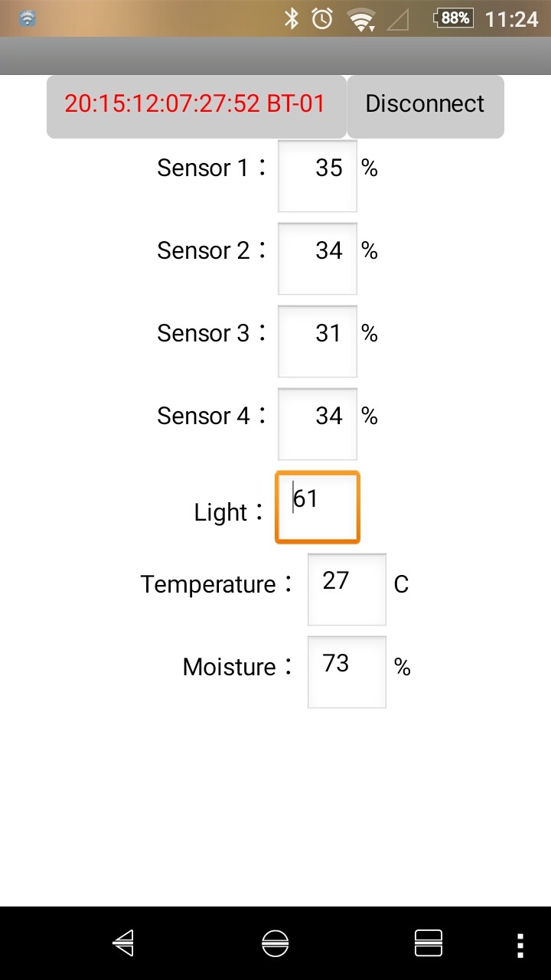Tap the alarm clock status icon

click(323, 18)
